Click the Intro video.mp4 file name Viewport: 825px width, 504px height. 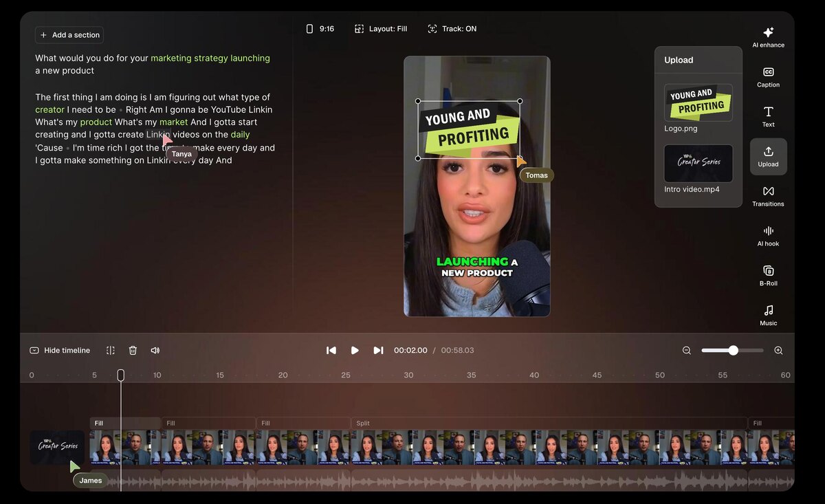point(692,189)
